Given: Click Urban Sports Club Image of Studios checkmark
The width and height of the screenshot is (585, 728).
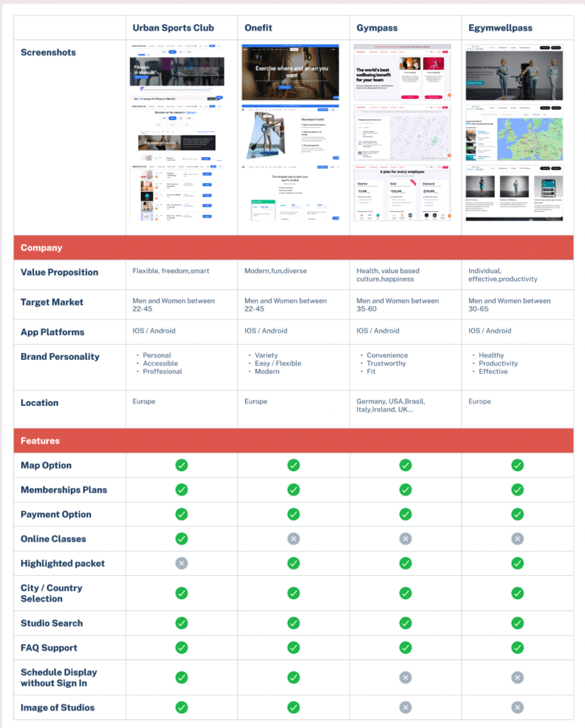Looking at the screenshot, I should [x=181, y=707].
